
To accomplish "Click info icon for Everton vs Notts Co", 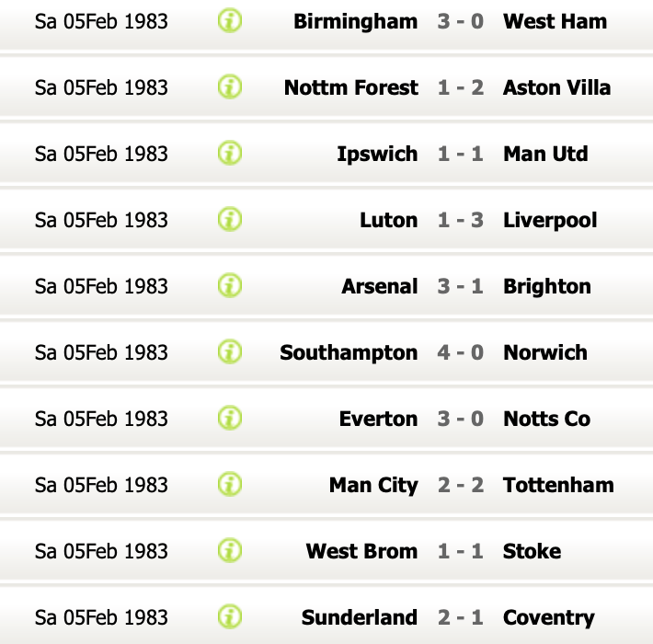I will 230,418.
